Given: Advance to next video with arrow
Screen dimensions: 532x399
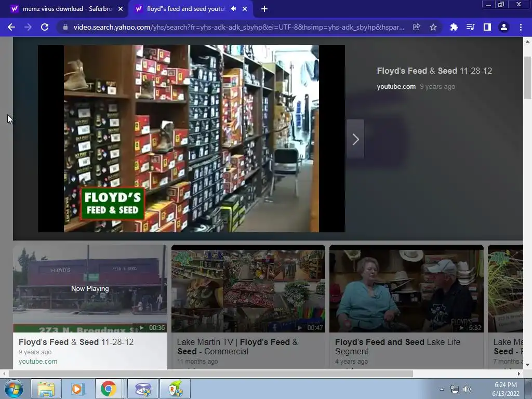Looking at the screenshot, I should [x=355, y=139].
